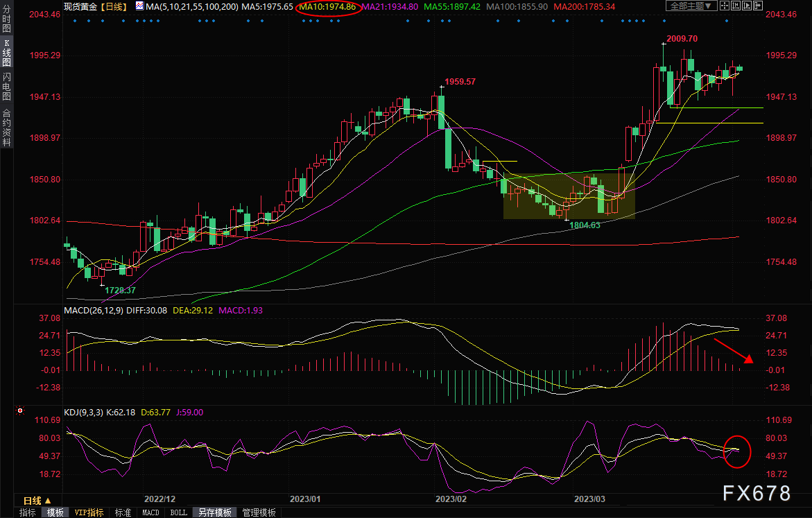Click the 1728.37 low price label
The height and width of the screenshot is (518, 812).
pos(120,290)
